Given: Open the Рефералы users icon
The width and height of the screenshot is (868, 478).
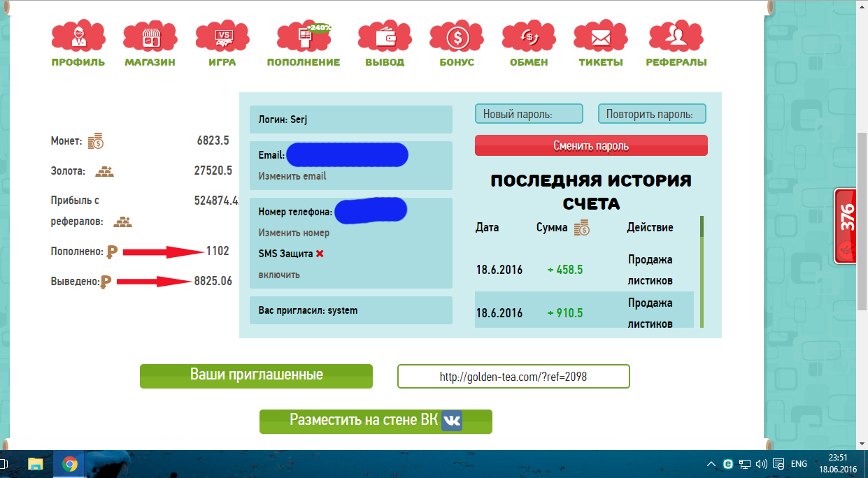Looking at the screenshot, I should coord(676,36).
